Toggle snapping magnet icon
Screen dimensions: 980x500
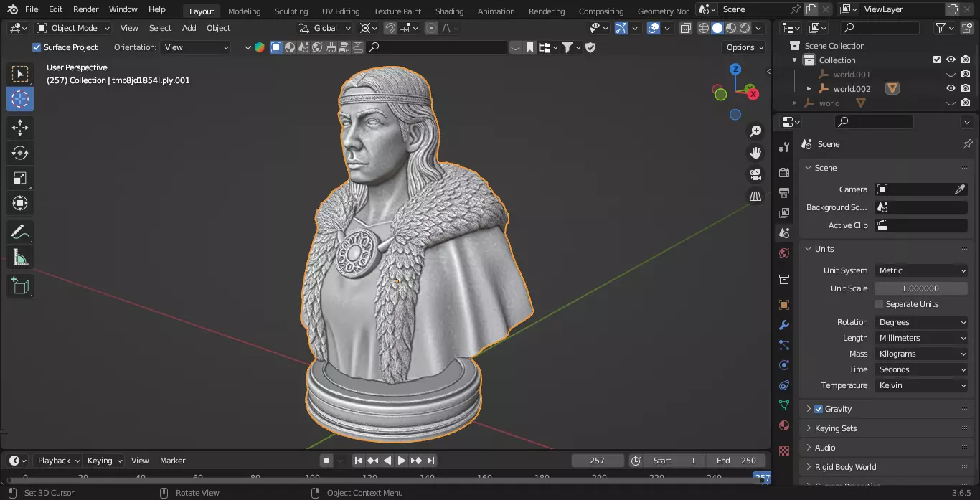point(391,28)
